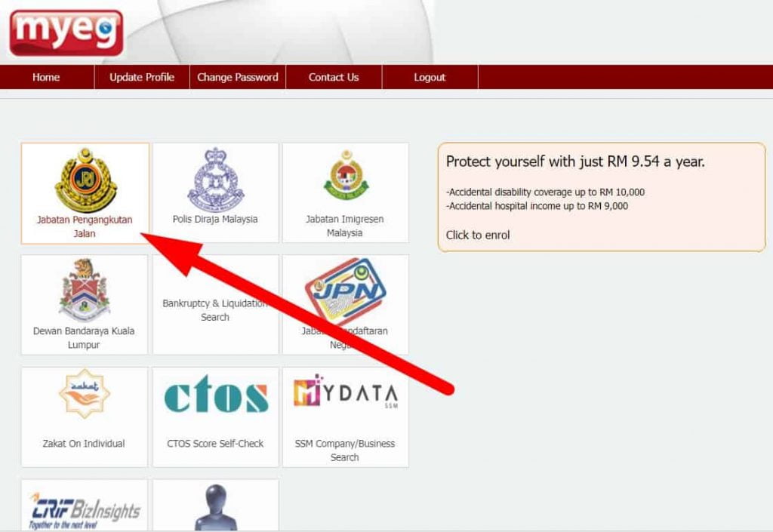Viewport: 773px width, 532px height.
Task: Open Update Profile menu item
Action: (142, 77)
